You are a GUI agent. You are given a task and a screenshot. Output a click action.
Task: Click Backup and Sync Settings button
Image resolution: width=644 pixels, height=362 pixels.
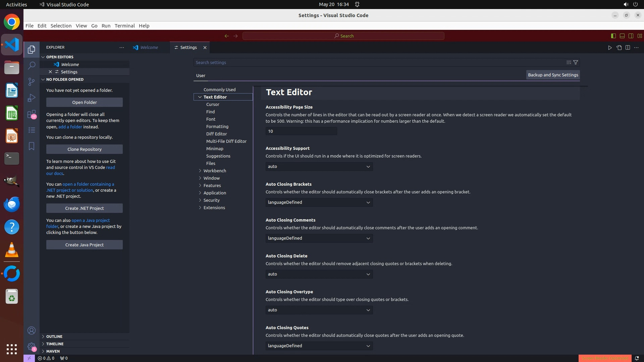[x=553, y=75]
